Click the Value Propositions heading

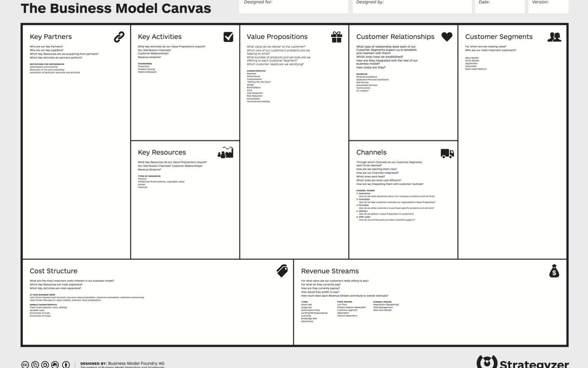[x=277, y=37]
